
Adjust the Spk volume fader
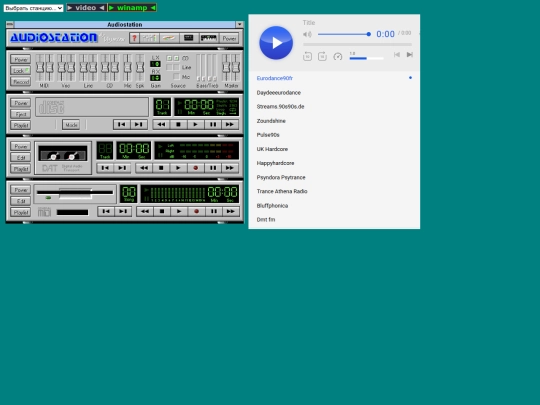click(140, 68)
